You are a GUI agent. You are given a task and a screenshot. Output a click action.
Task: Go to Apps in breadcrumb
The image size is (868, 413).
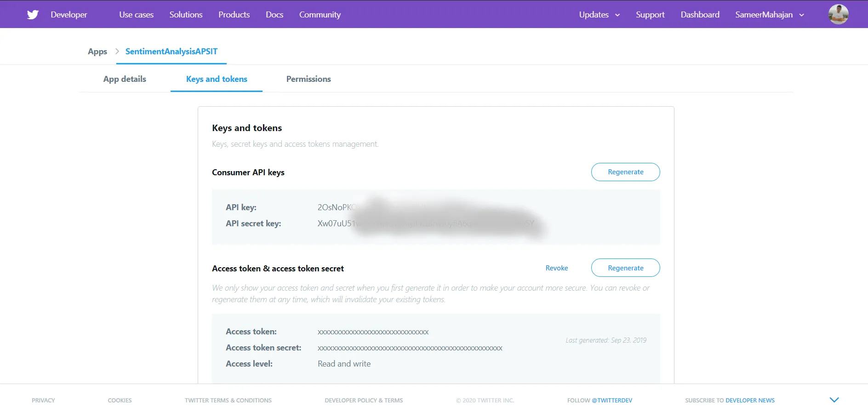point(97,52)
